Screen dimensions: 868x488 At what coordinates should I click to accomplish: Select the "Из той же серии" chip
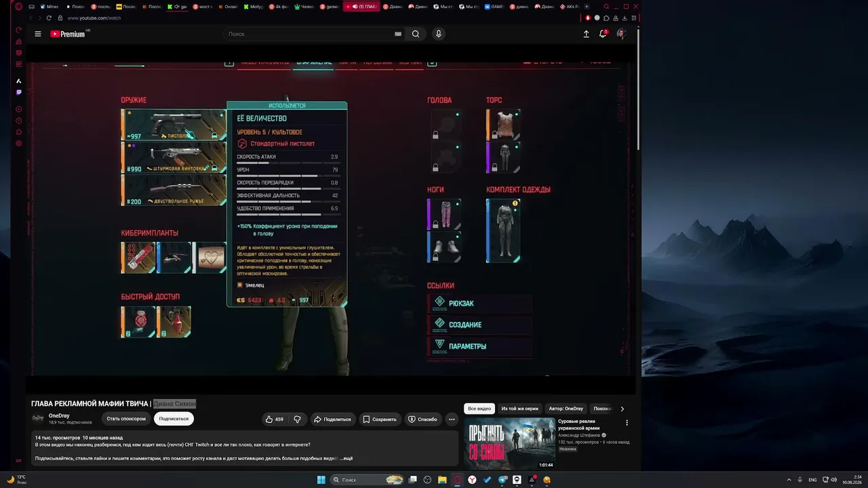(519, 409)
